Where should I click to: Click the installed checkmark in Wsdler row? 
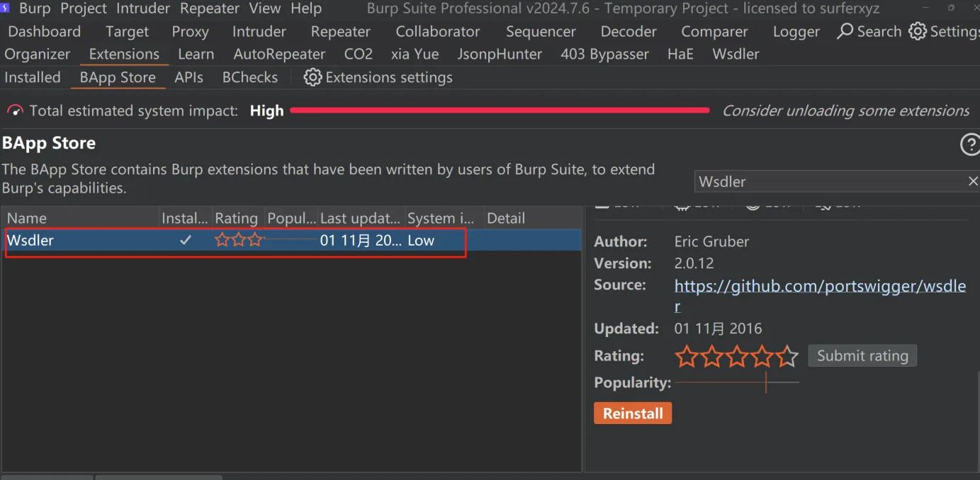coord(186,241)
